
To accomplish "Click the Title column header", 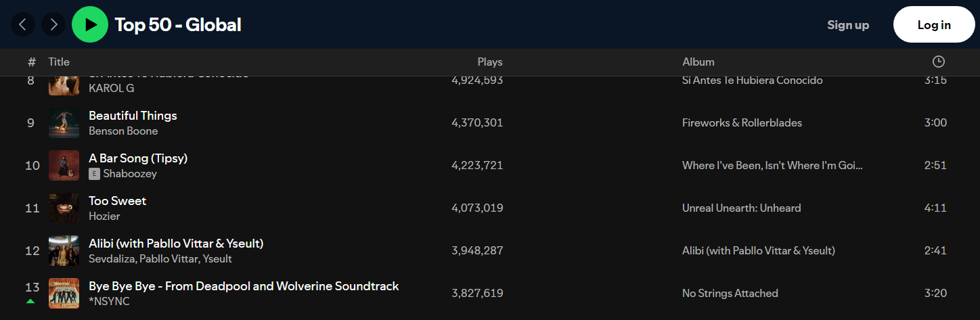I will click(59, 62).
